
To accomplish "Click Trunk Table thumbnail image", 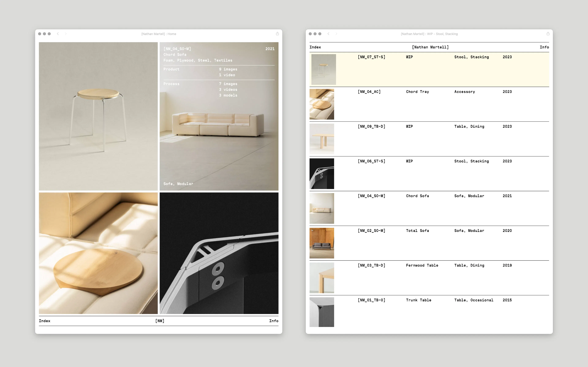I will point(322,312).
